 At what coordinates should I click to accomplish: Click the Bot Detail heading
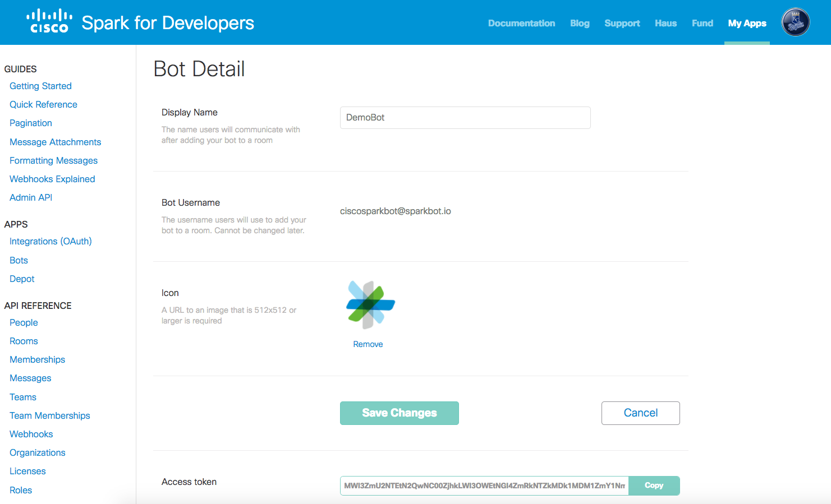click(x=199, y=69)
